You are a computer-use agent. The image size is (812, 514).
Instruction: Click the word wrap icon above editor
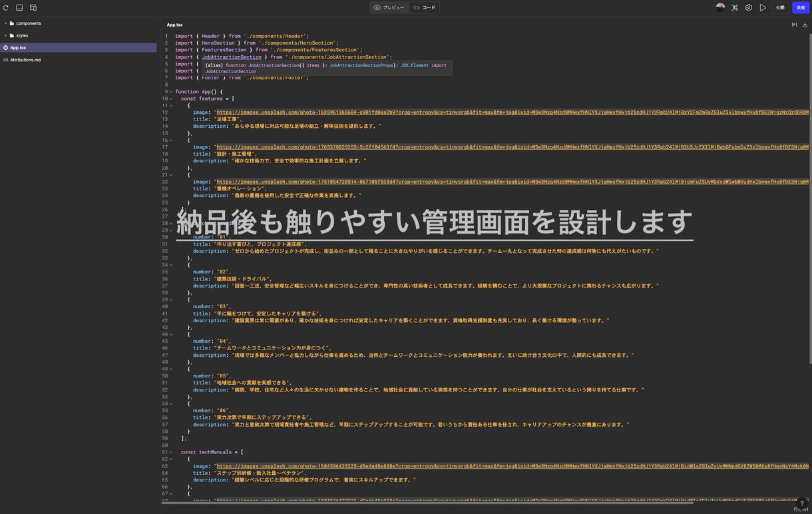(794, 25)
